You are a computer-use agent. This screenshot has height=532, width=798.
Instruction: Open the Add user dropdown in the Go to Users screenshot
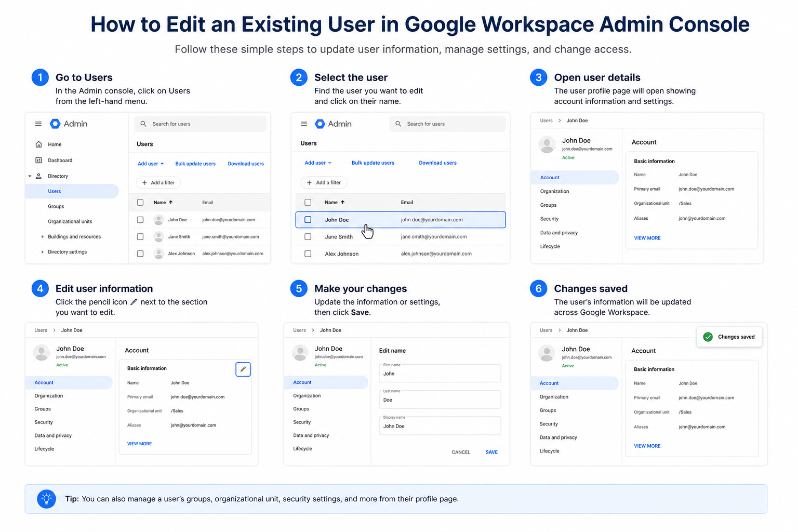pos(151,164)
